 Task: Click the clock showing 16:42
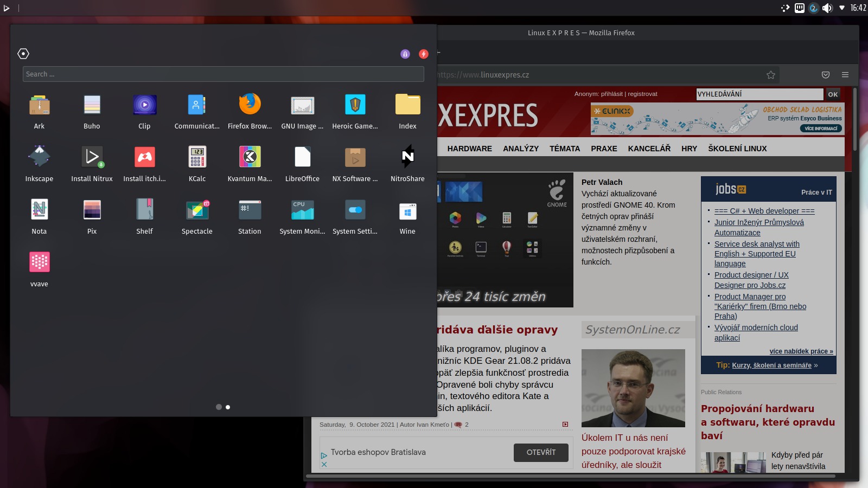tap(858, 8)
